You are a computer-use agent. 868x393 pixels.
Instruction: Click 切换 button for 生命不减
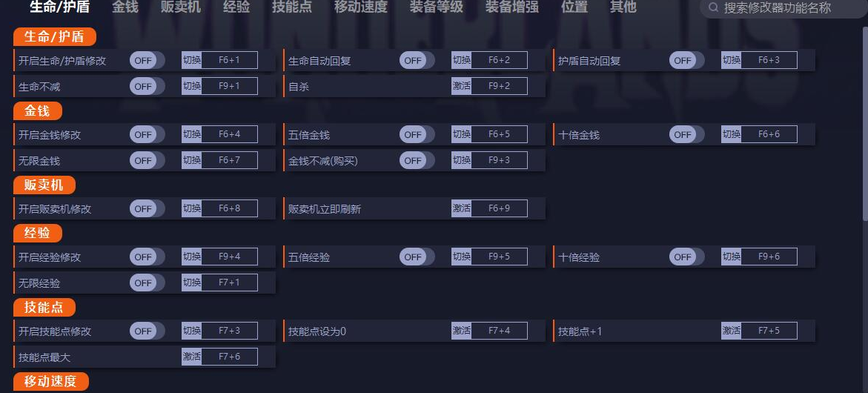[x=191, y=86]
